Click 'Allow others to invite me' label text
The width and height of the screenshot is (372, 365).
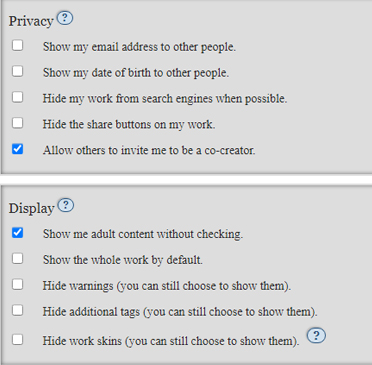click(x=149, y=151)
